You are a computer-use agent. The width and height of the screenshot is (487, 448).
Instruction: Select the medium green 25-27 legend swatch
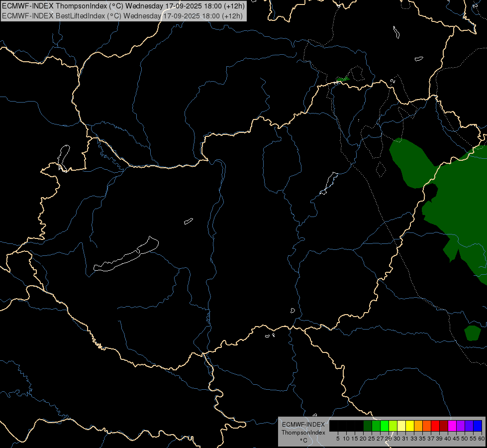376,426
